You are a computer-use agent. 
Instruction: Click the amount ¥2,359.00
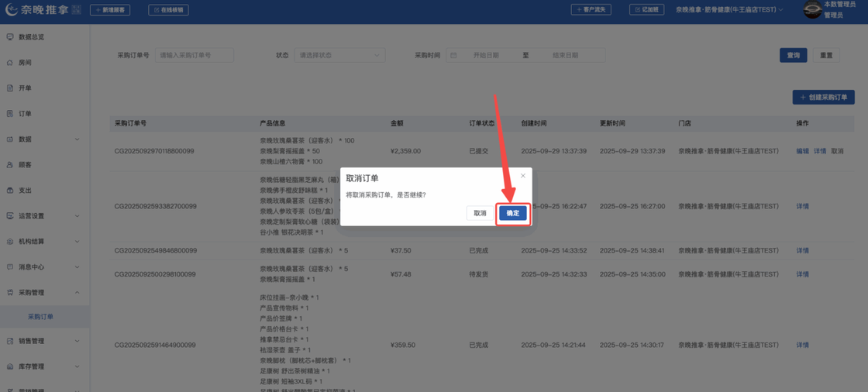coord(405,150)
